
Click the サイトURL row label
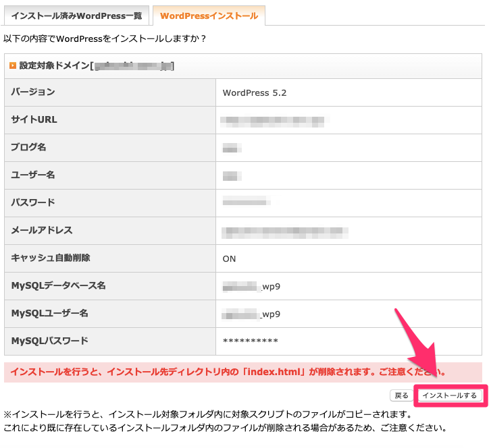[34, 119]
